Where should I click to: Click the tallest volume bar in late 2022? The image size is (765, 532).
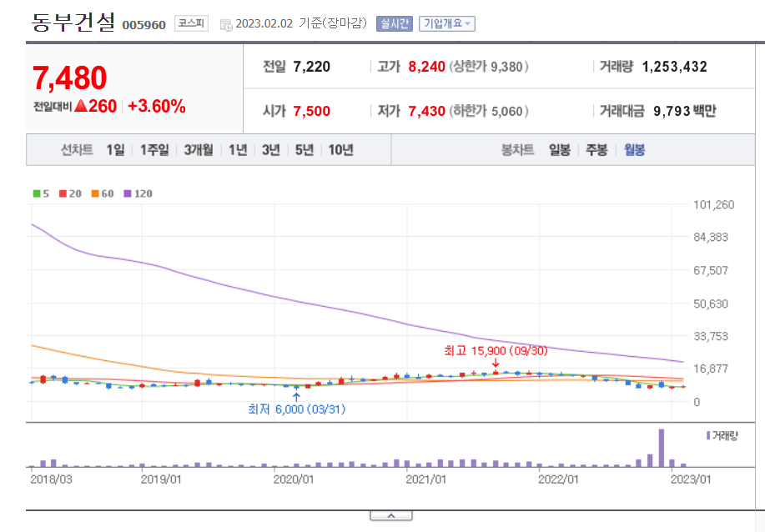661,448
